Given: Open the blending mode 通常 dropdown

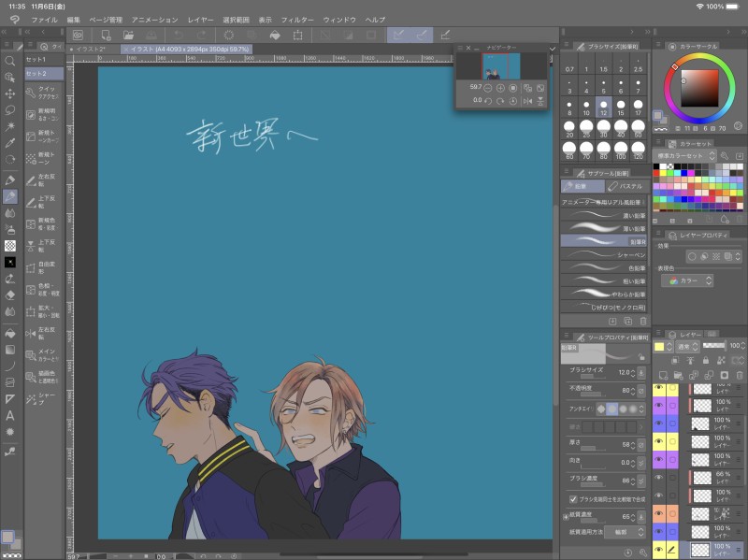Looking at the screenshot, I should click(x=687, y=346).
